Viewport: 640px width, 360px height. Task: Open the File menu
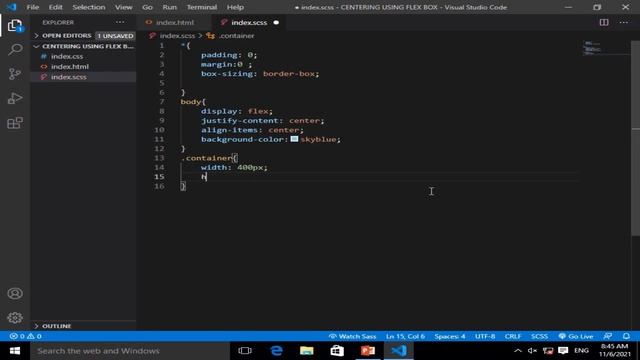tap(33, 7)
